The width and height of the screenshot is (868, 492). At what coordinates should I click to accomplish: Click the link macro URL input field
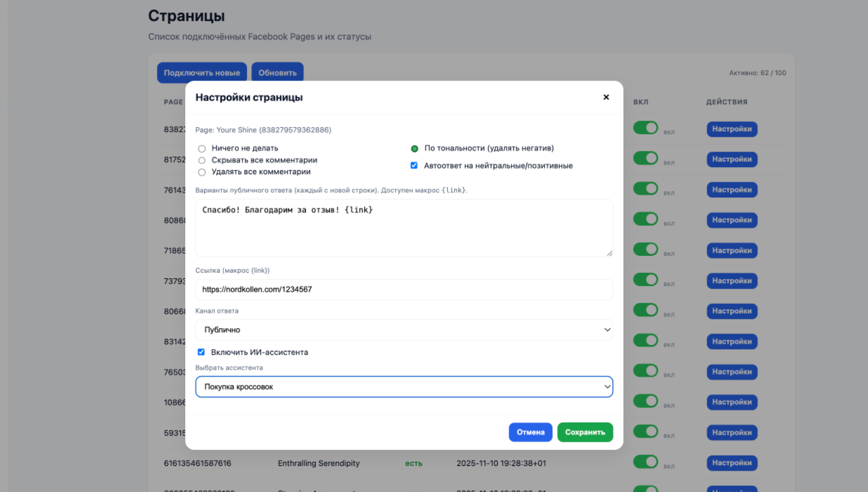(404, 289)
